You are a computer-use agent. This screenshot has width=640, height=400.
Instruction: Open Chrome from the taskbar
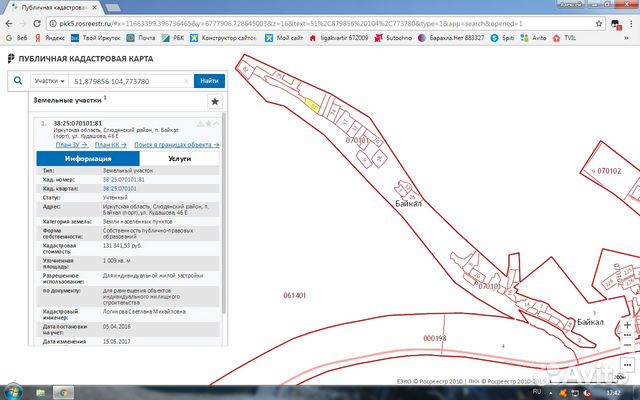click(x=63, y=393)
